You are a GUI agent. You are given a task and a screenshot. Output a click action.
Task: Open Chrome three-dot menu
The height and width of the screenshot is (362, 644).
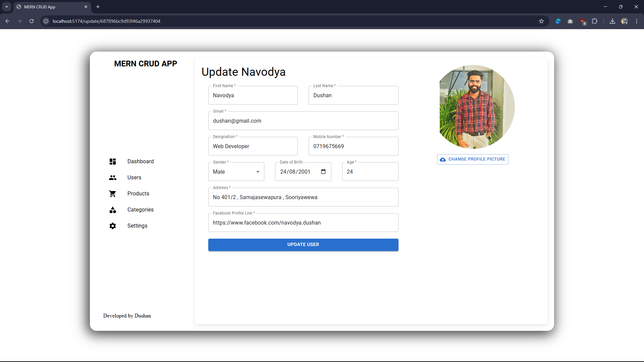click(x=637, y=21)
